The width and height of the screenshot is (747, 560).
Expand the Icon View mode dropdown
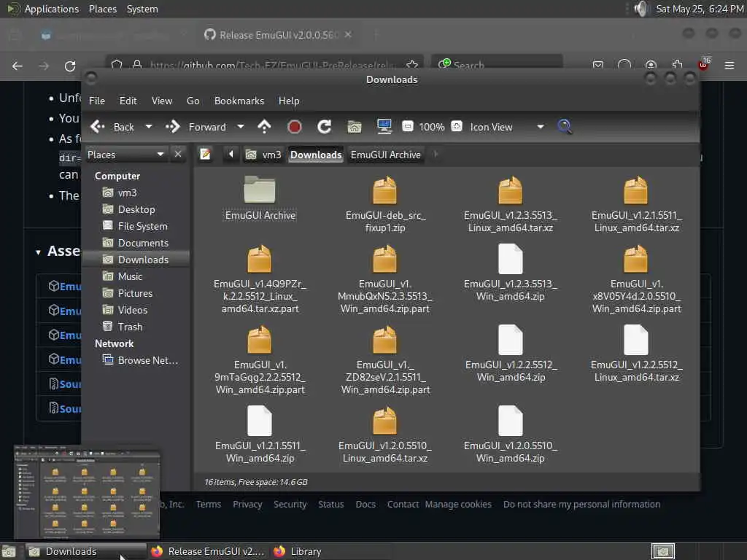click(x=540, y=127)
